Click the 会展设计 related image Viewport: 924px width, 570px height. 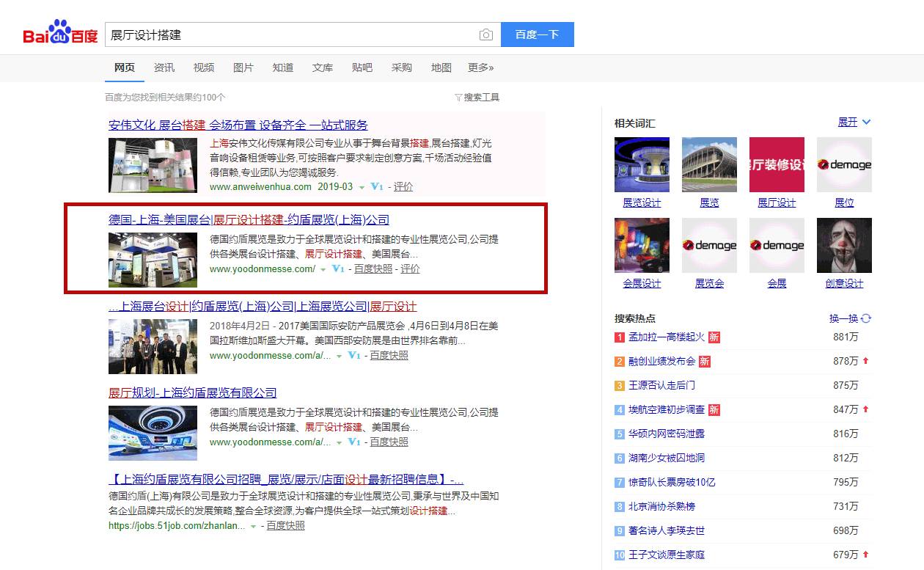coord(642,245)
